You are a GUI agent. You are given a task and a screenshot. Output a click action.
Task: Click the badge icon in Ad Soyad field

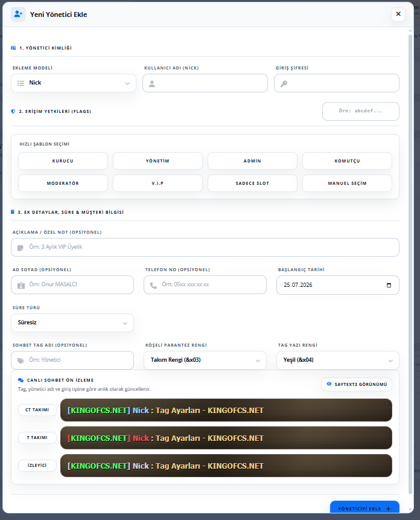[21, 285]
